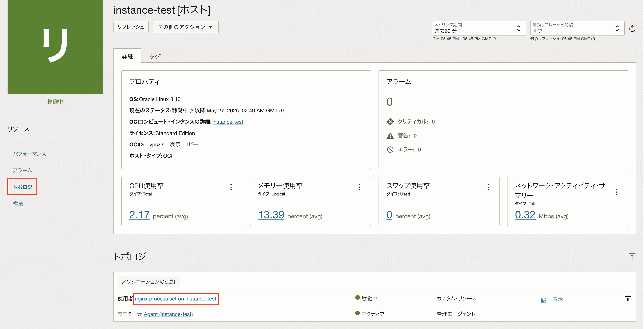Open Agent (instance-test) link

click(168, 314)
